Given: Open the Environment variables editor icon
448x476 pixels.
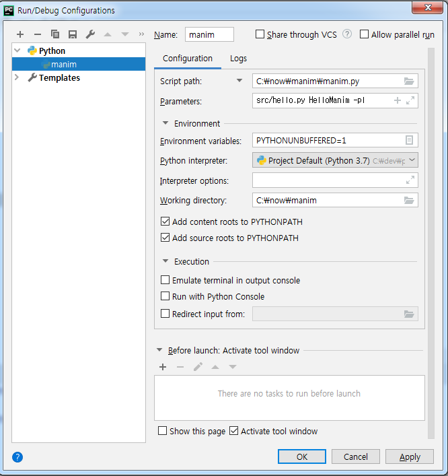Looking at the screenshot, I should [409, 140].
